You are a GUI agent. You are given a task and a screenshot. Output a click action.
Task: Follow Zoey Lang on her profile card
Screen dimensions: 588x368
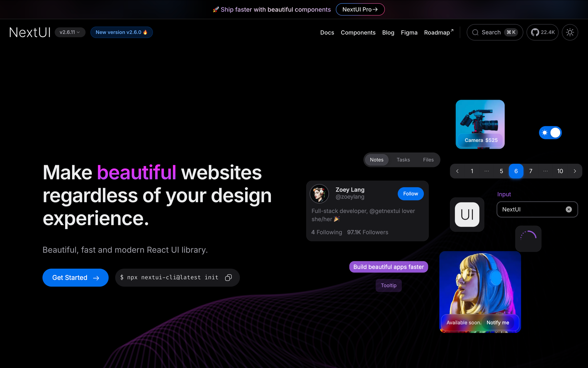(410, 194)
